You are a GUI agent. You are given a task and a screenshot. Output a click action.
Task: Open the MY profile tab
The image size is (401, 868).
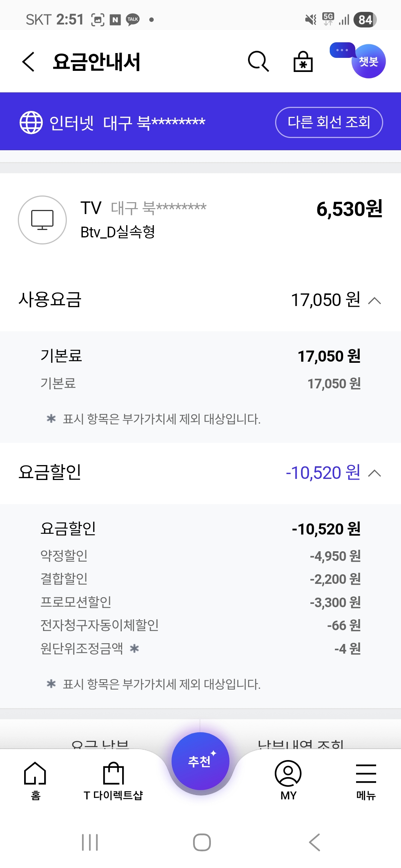coord(288,779)
